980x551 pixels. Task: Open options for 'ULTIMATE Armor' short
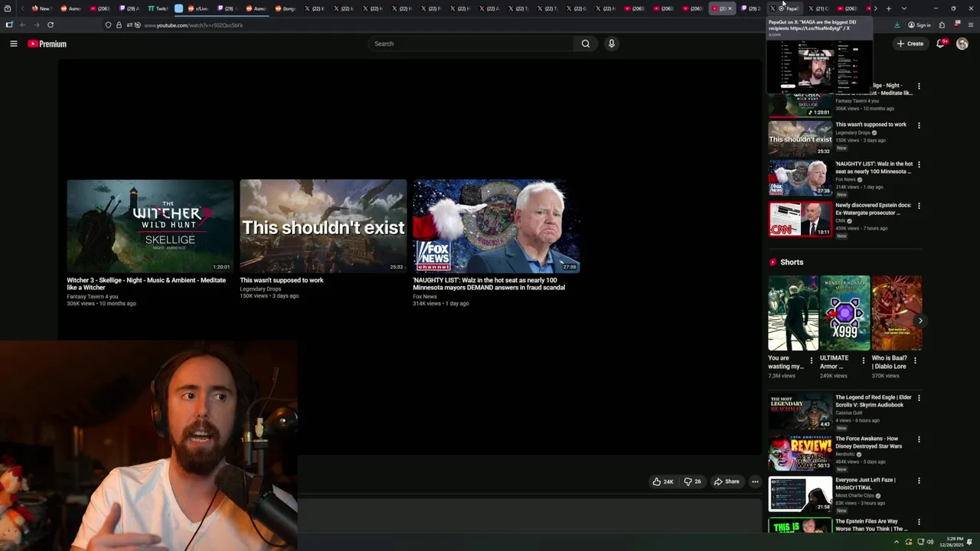[864, 360]
